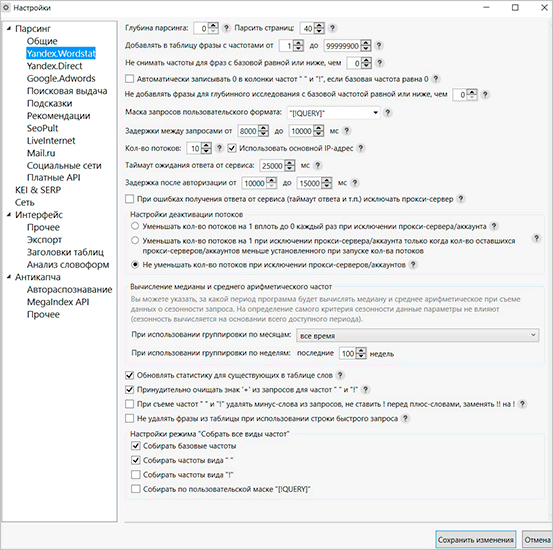Select Не уменьшать кол-во потоков radio

click(135, 265)
